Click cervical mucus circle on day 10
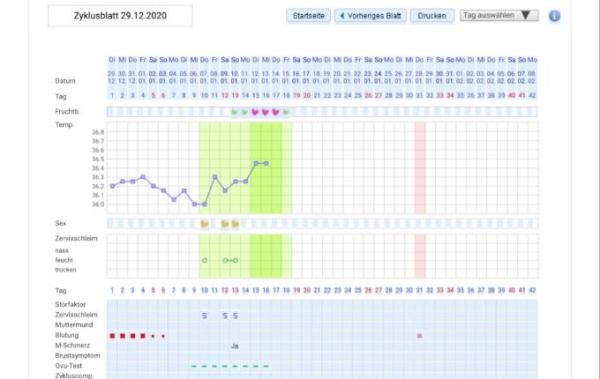The image size is (600, 379). (205, 260)
